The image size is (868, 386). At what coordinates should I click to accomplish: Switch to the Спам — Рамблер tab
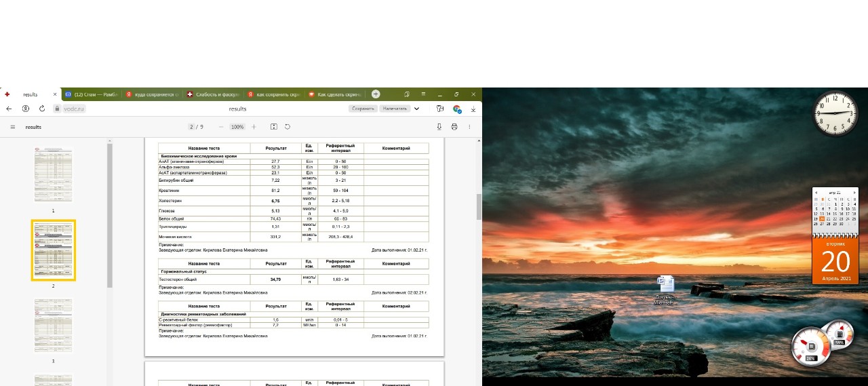click(92, 94)
